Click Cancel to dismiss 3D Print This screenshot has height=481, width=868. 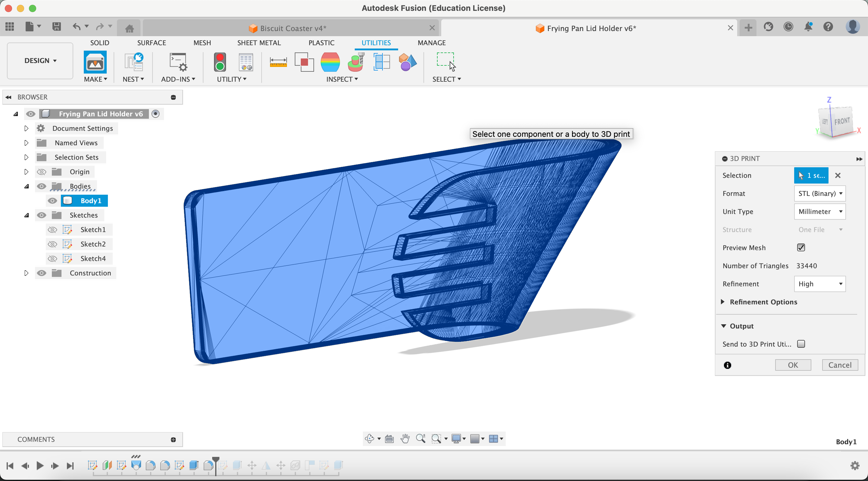[x=839, y=364]
